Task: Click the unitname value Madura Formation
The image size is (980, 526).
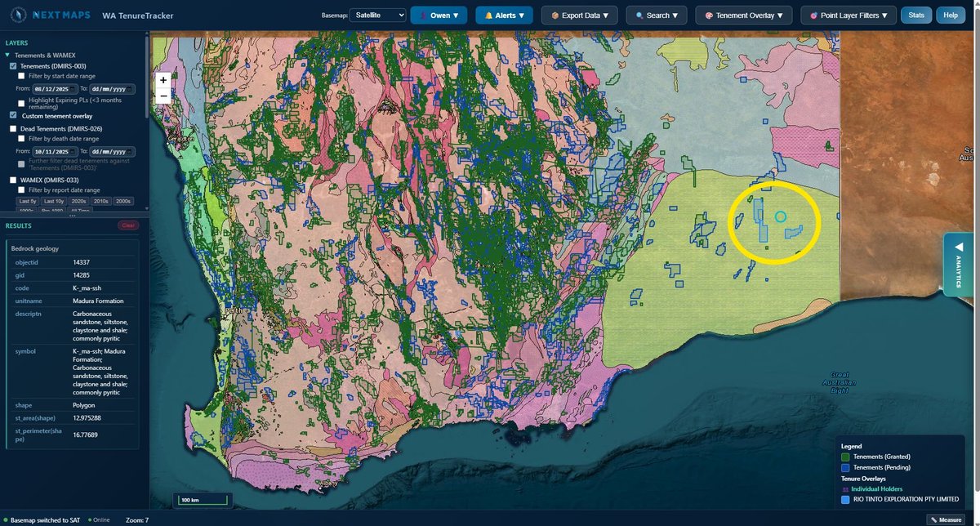Action: click(97, 301)
